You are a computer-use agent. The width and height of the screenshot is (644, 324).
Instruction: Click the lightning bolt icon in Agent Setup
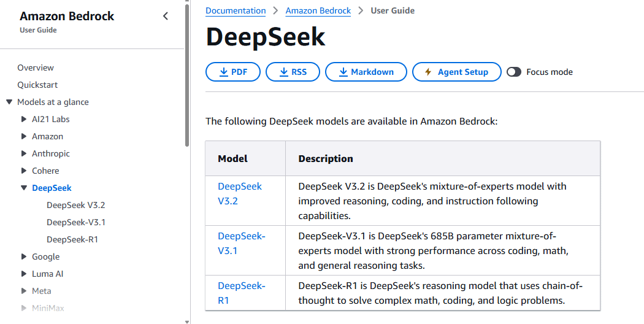[x=428, y=72]
